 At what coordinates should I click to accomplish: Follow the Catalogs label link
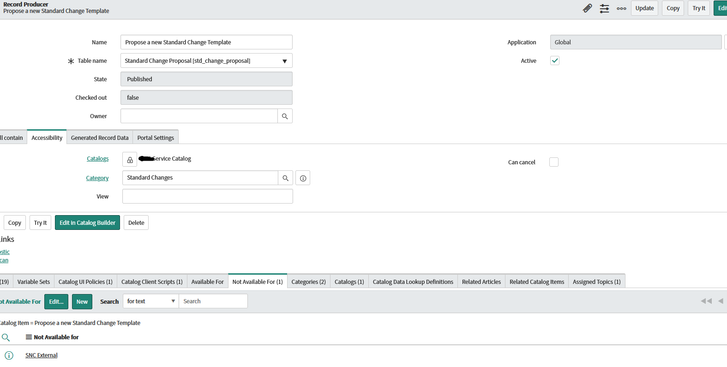coord(97,158)
